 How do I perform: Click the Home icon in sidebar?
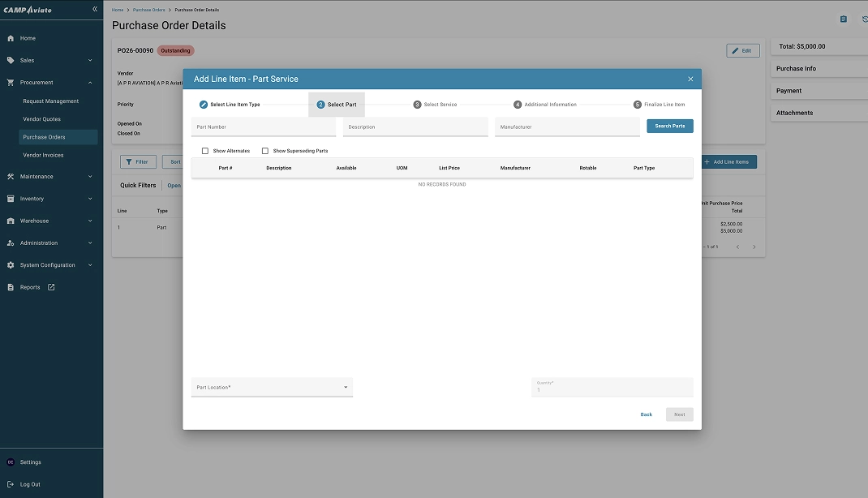[11, 38]
